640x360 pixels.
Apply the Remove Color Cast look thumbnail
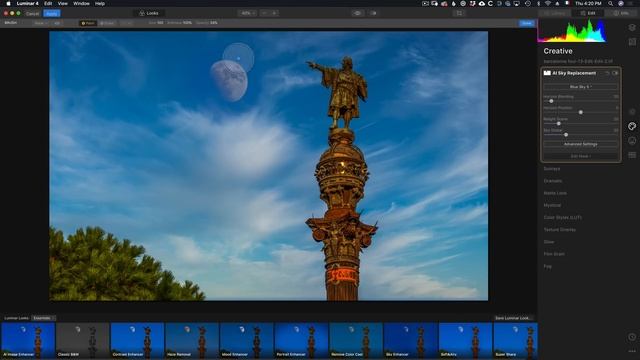356,340
